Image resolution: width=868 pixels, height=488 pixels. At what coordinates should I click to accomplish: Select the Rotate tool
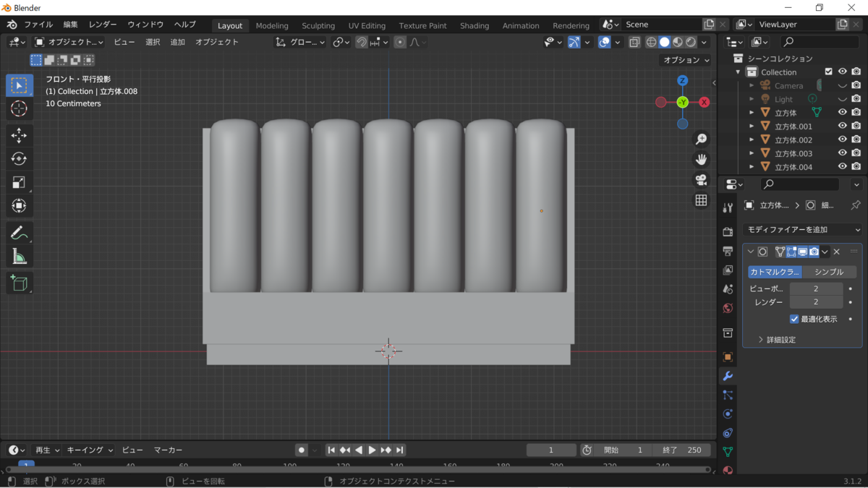pyautogui.click(x=20, y=159)
